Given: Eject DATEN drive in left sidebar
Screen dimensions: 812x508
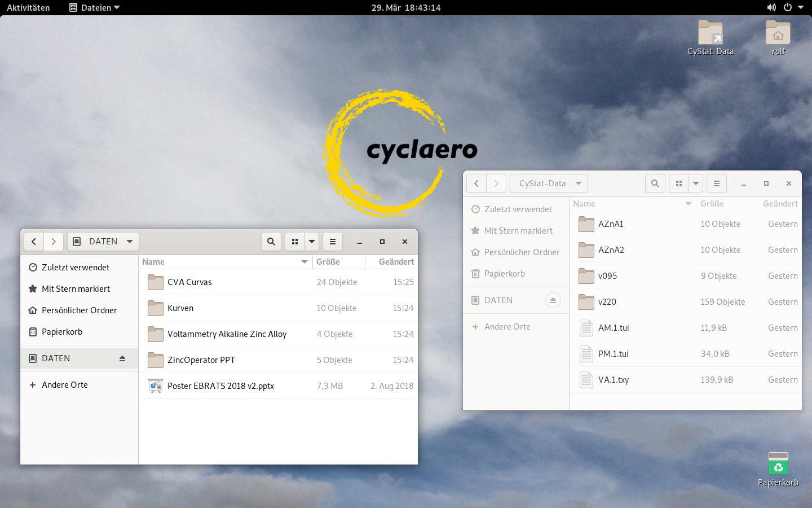Looking at the screenshot, I should pyautogui.click(x=122, y=358).
